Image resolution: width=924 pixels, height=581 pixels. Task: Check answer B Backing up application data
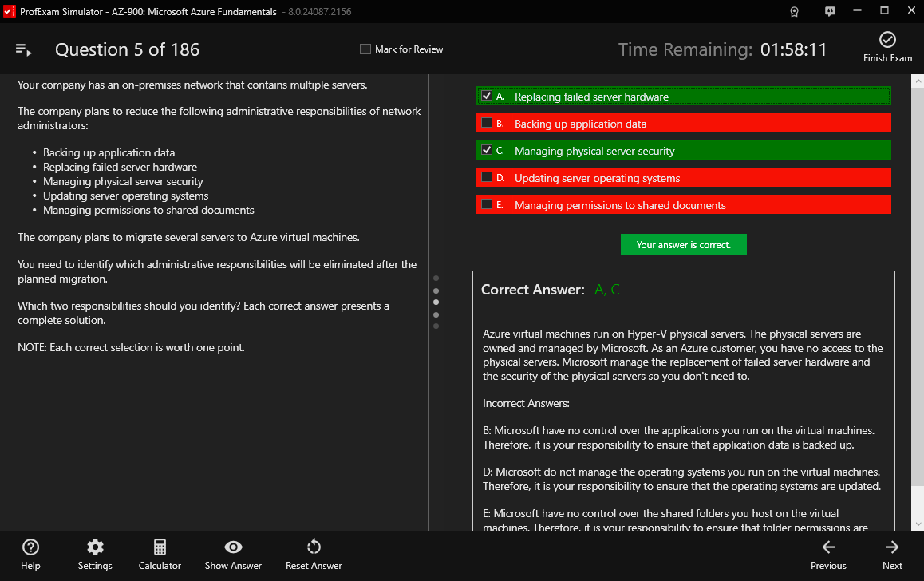pos(487,123)
